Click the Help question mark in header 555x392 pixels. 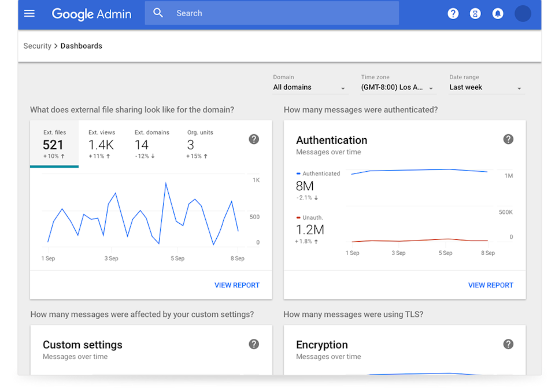click(x=453, y=13)
